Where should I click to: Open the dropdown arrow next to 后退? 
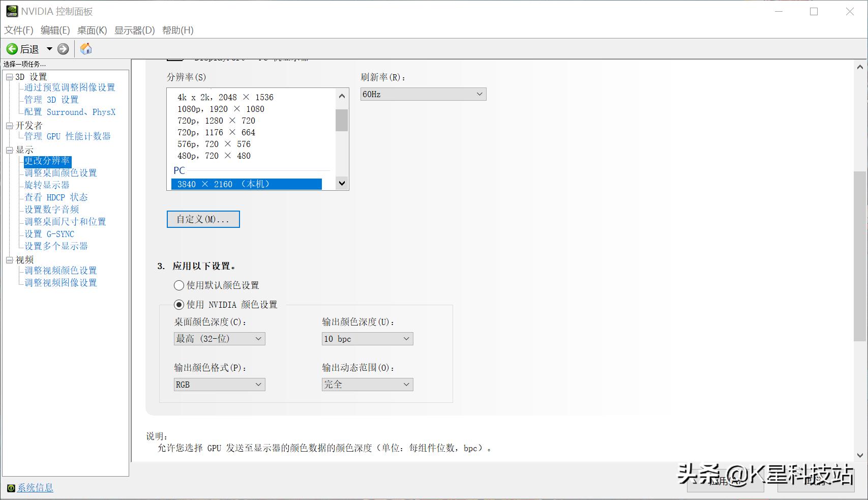click(49, 49)
